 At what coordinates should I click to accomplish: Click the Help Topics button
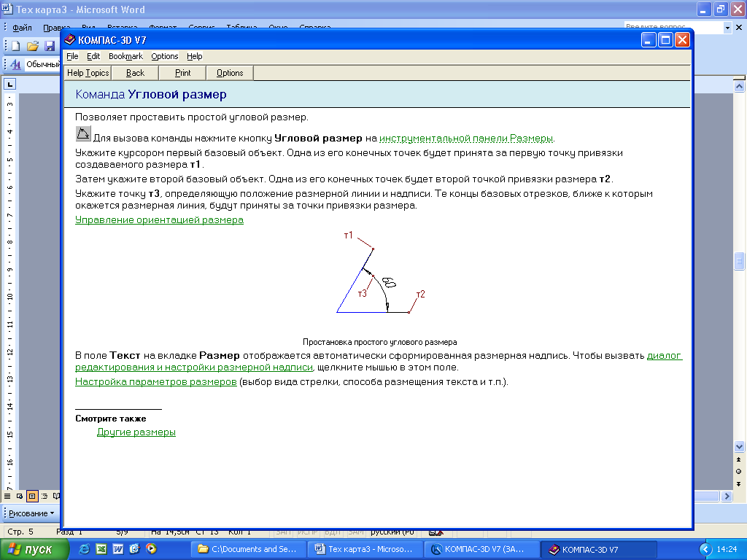coord(88,73)
